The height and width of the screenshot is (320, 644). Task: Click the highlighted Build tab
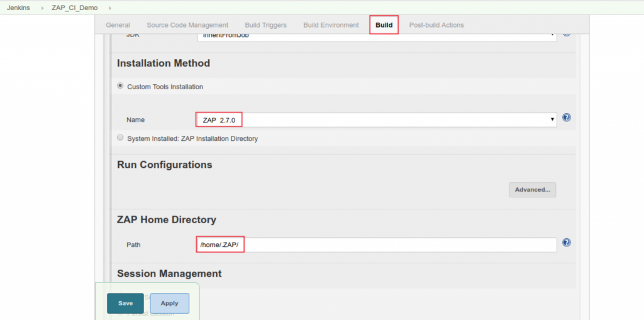tap(384, 25)
